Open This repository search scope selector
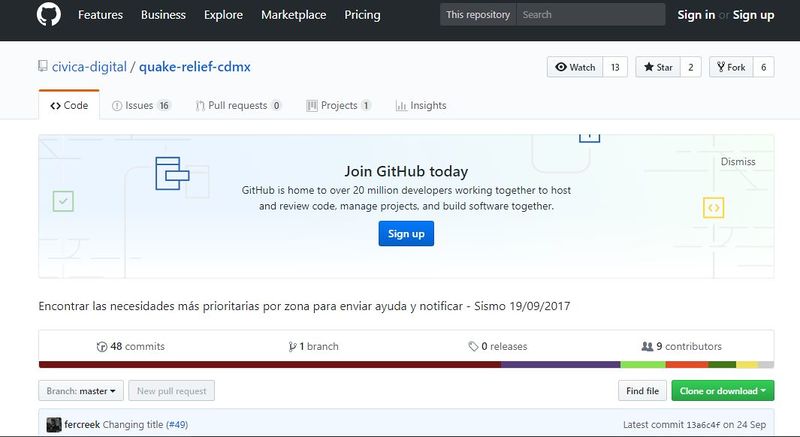This screenshot has height=437, width=800. pos(476,15)
